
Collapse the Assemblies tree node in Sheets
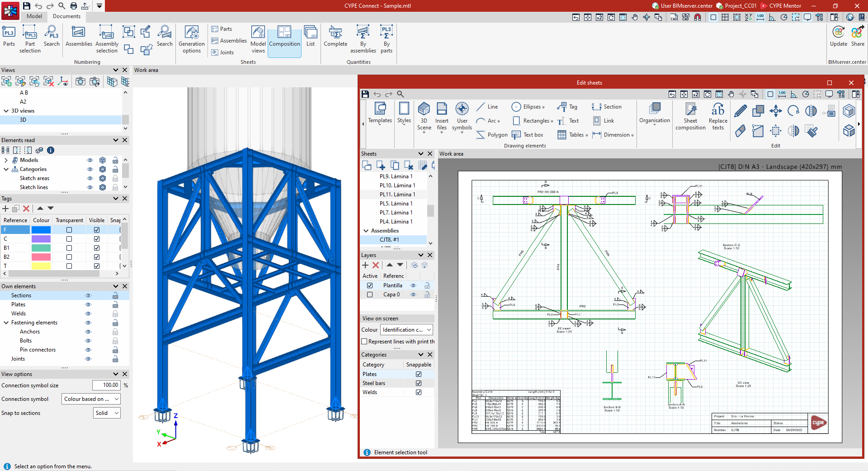(366, 231)
